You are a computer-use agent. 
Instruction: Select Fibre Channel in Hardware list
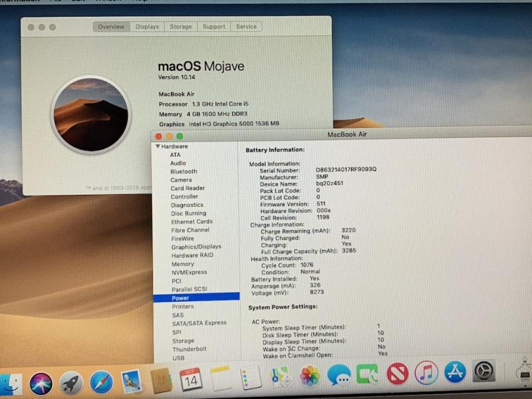(190, 230)
